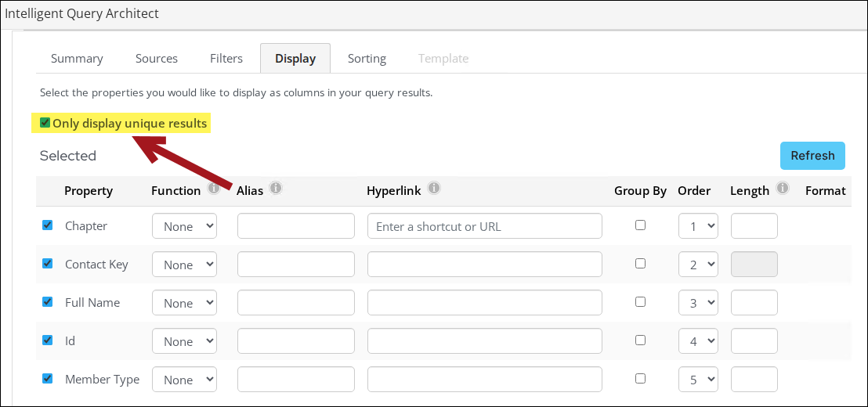The image size is (868, 407).
Task: Open the Sorting tab
Action: [x=367, y=59]
